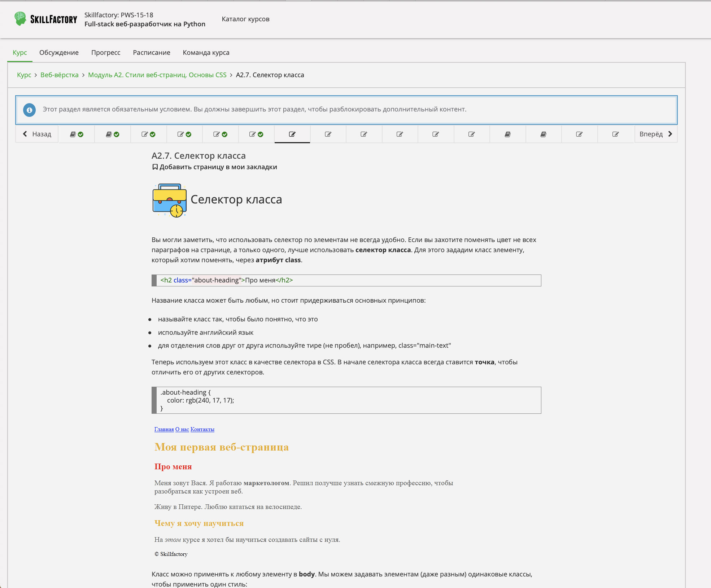Viewport: 711px width, 588px height.
Task: Open the third completed edit unit icon
Action: 220,134
